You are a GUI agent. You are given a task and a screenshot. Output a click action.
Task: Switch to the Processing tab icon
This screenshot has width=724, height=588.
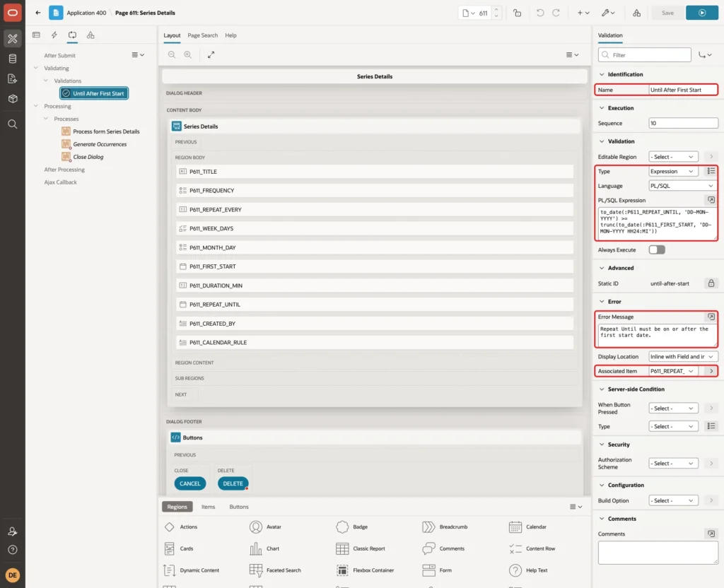click(x=72, y=35)
